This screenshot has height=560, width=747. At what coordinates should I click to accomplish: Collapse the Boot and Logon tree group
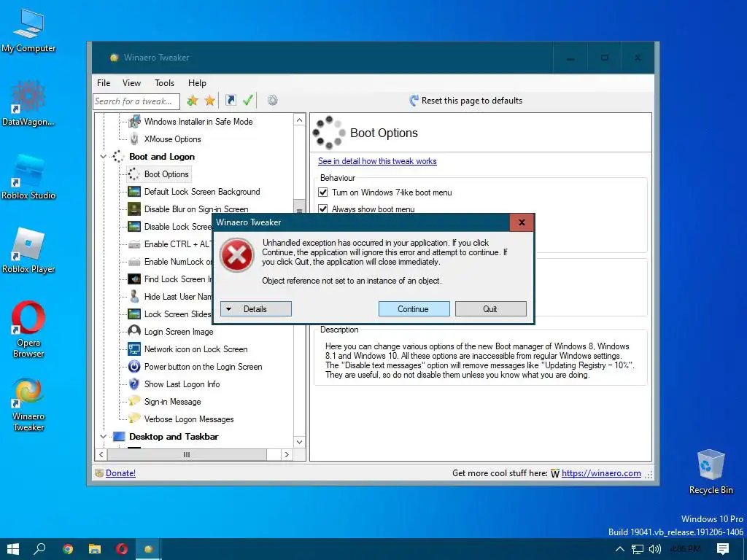103,157
